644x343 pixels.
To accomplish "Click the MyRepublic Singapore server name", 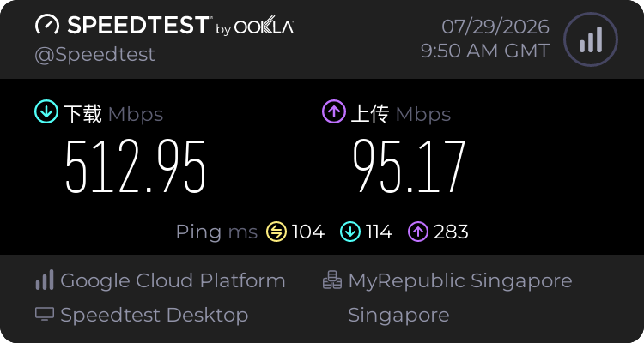I will [x=460, y=281].
